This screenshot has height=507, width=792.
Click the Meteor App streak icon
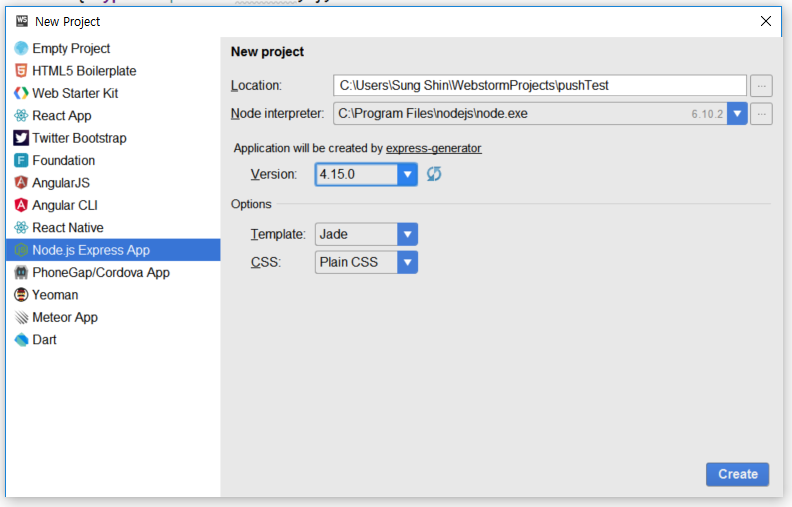[x=21, y=317]
